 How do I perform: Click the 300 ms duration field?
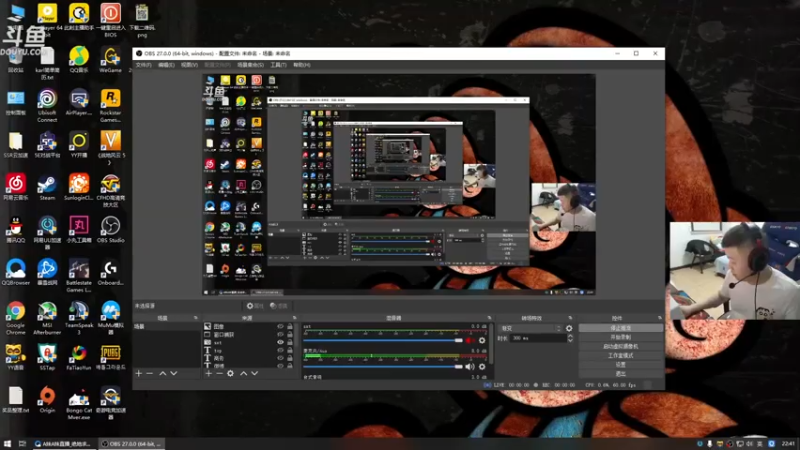[537, 338]
